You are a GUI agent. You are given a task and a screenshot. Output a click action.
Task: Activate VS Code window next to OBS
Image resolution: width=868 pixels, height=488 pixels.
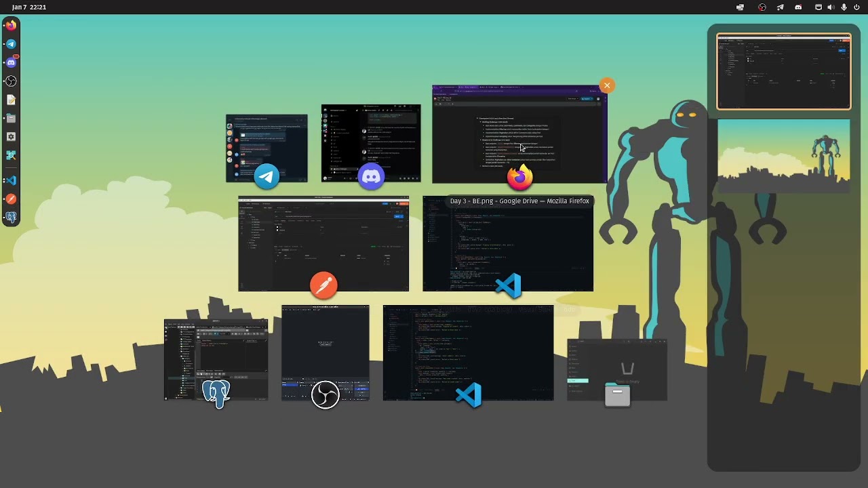469,352
